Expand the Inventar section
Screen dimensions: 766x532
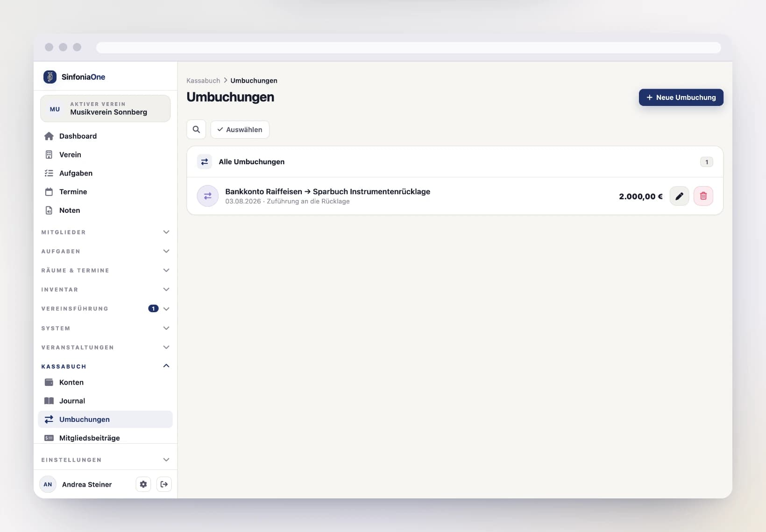coord(106,289)
